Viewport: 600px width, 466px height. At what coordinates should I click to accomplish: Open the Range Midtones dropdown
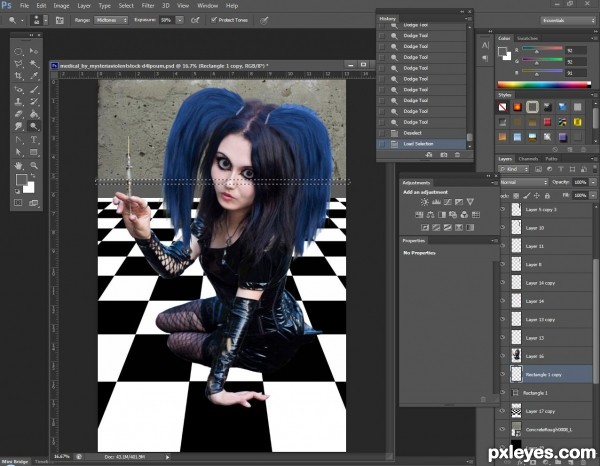tap(111, 20)
